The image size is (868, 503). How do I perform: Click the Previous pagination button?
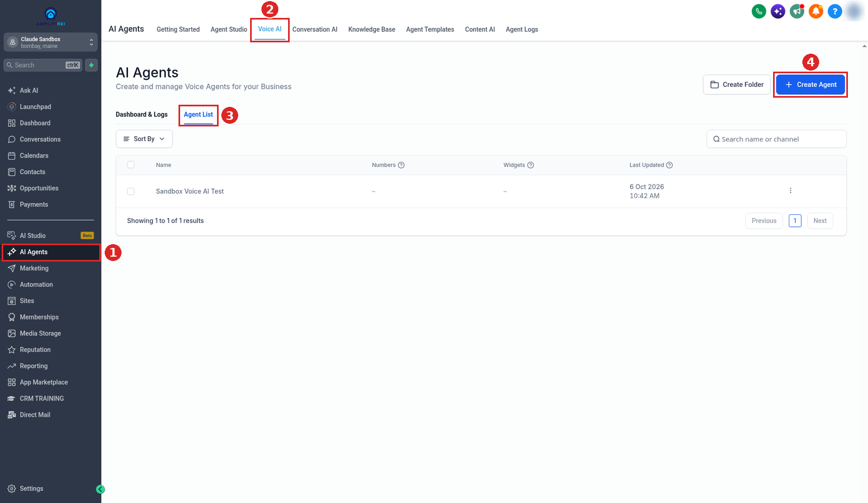[x=764, y=221]
